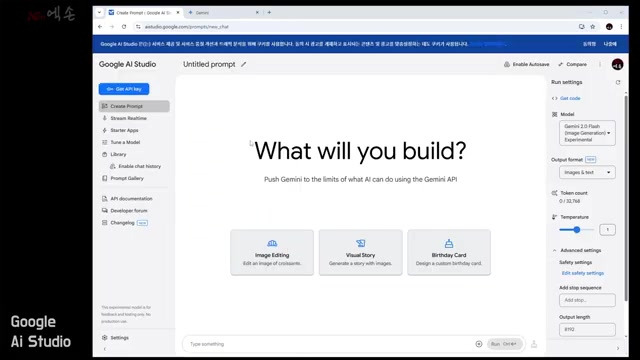Click Enable Autosave
This screenshot has width=640, height=360.
click(527, 64)
